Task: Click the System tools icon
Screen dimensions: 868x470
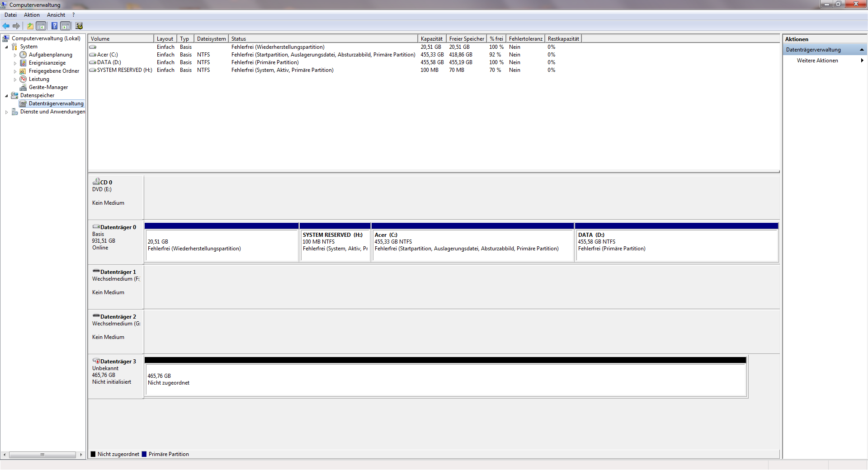Action: [14, 47]
